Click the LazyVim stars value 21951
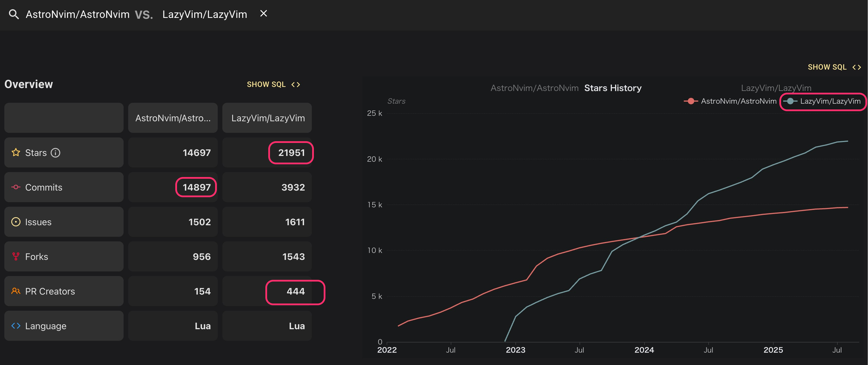This screenshot has width=868, height=365. tap(291, 153)
